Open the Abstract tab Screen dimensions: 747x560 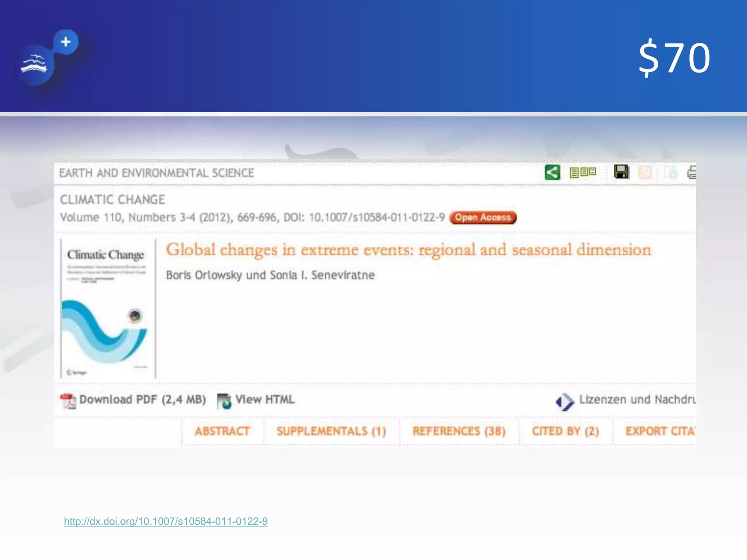222,431
